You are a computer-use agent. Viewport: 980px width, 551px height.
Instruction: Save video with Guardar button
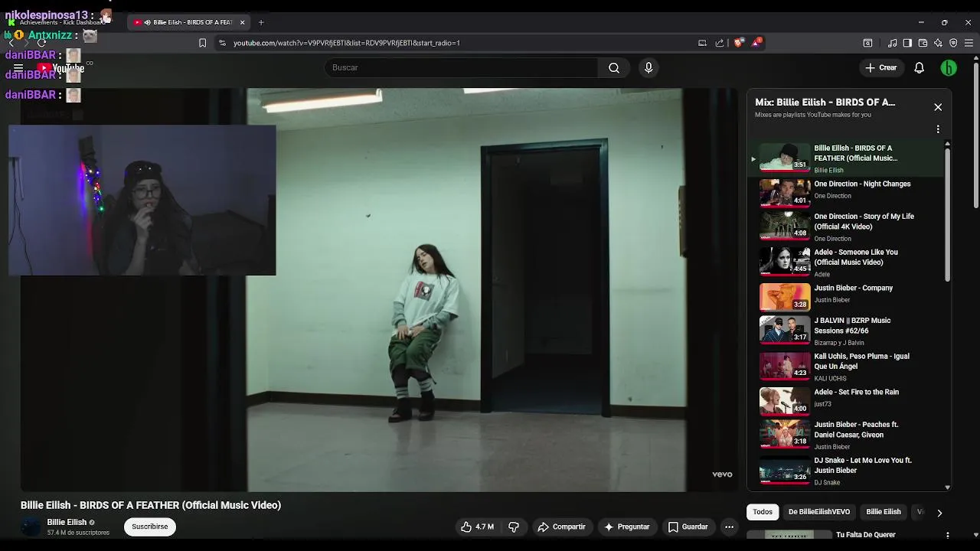688,527
